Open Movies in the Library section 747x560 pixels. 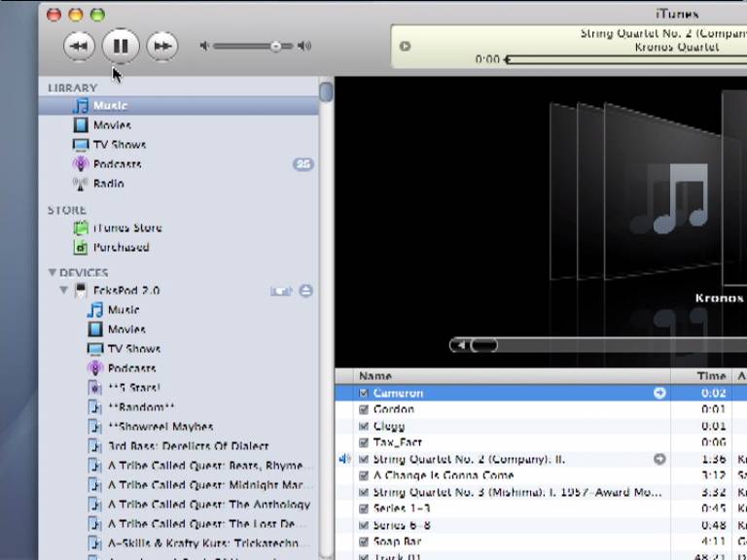178,125
